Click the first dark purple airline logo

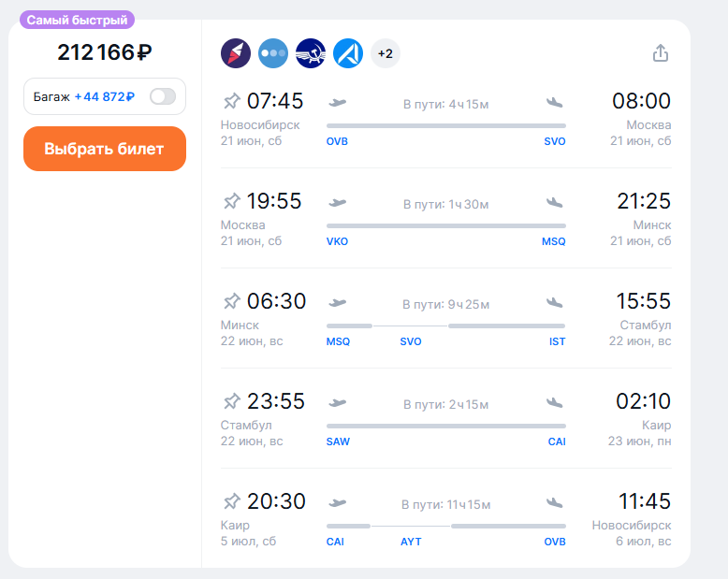coord(236,53)
